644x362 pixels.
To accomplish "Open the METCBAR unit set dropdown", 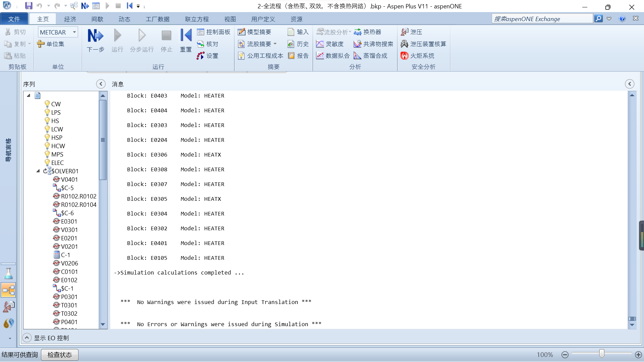I will [74, 32].
